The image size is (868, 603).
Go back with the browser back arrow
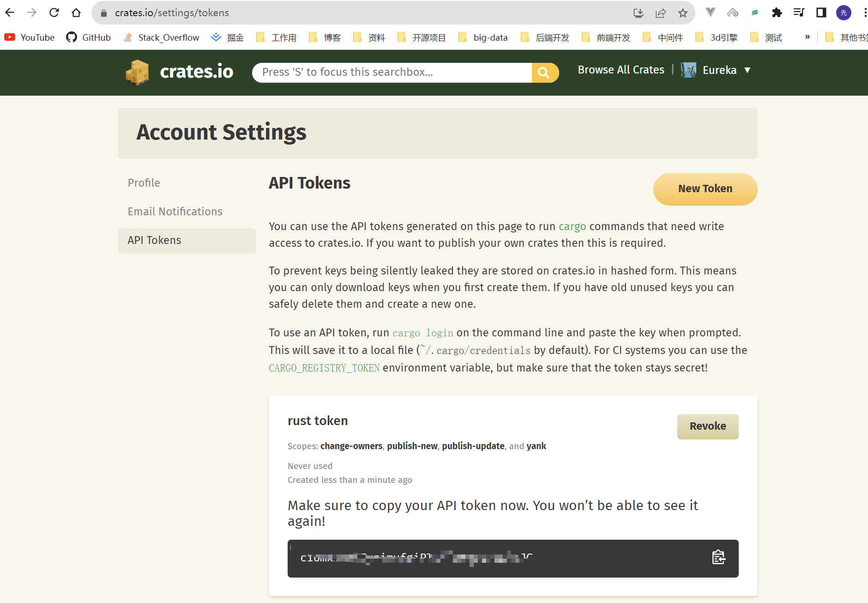(10, 12)
